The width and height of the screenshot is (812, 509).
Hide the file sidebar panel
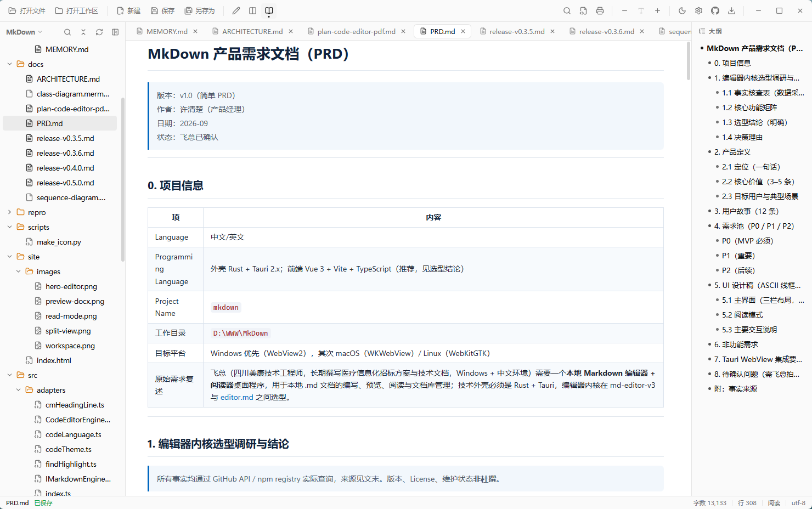(x=115, y=32)
